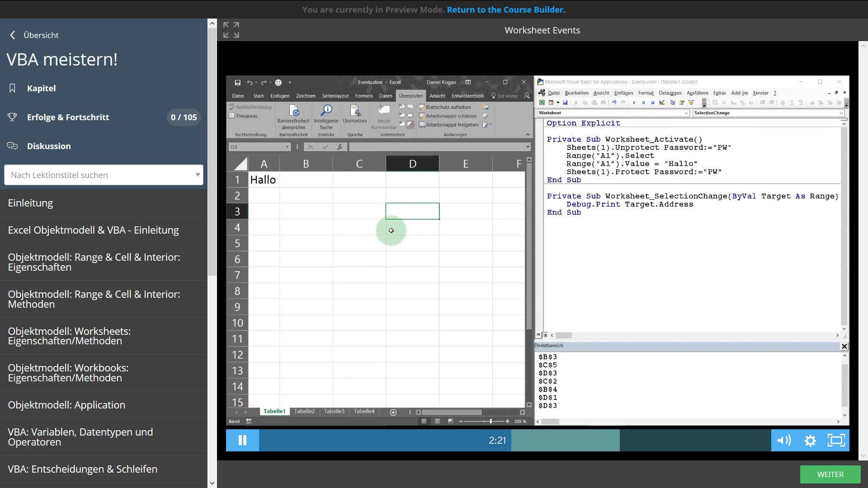
Task: Click the trophy icon beside Erfolge & Fortschritt
Action: (12, 117)
